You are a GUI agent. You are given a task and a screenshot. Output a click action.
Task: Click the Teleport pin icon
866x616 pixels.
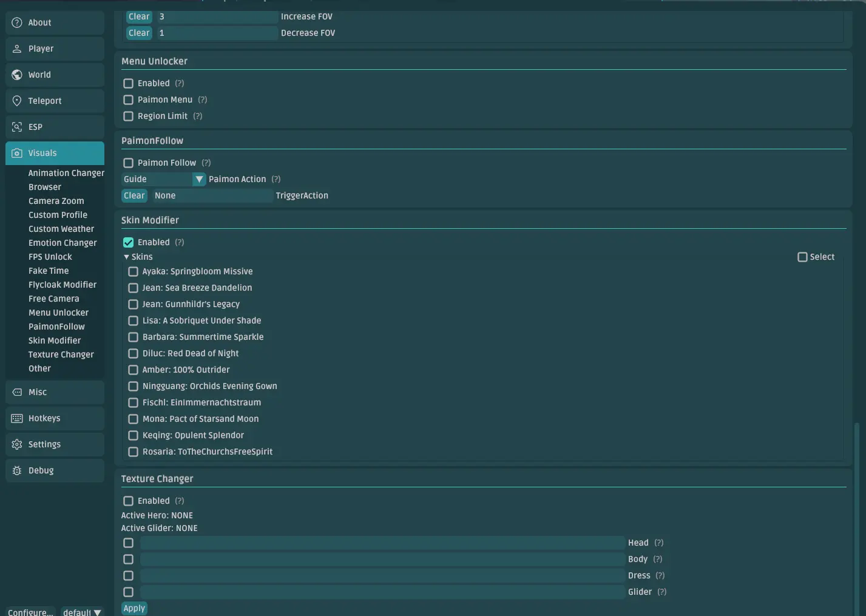17,101
